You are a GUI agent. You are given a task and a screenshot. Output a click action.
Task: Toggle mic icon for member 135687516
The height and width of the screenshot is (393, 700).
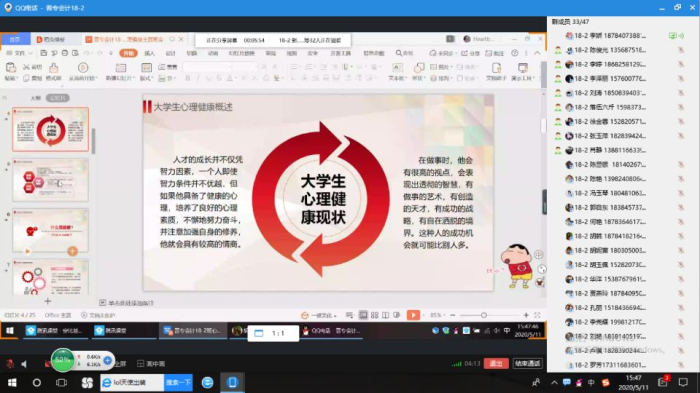681,50
